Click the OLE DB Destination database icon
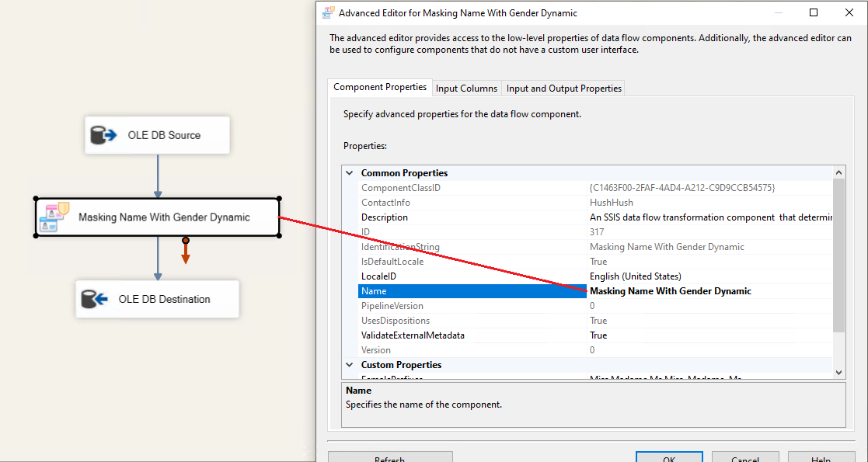868x462 pixels. point(95,299)
